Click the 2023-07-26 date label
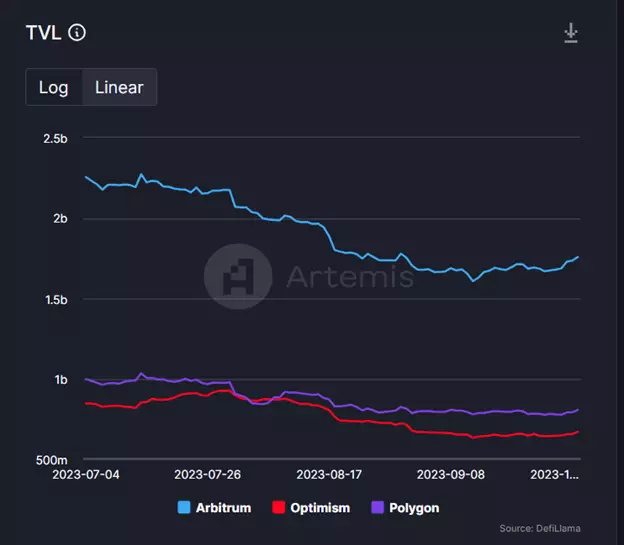624x545 pixels. pyautogui.click(x=207, y=475)
